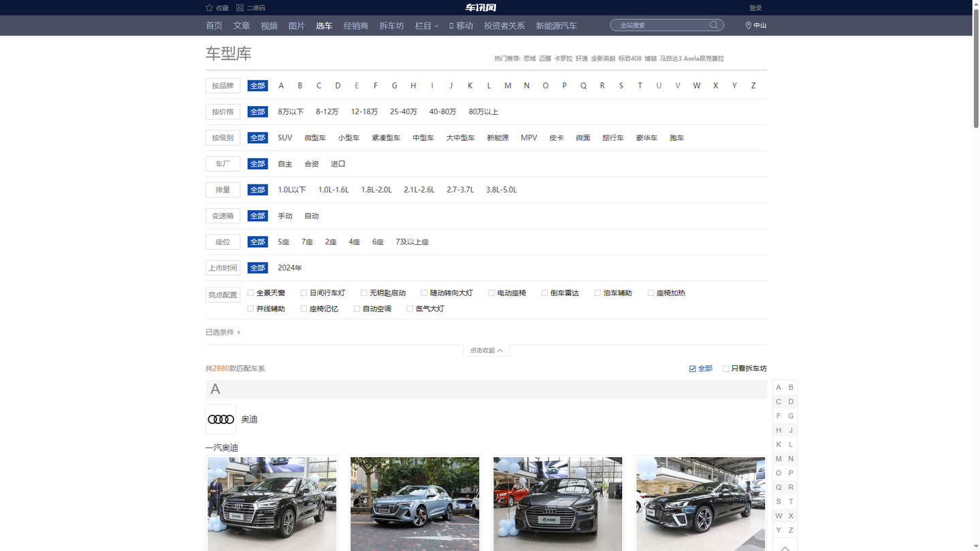Open the third Audi sedan thumbnail
Image resolution: width=980 pixels, height=551 pixels.
557,503
